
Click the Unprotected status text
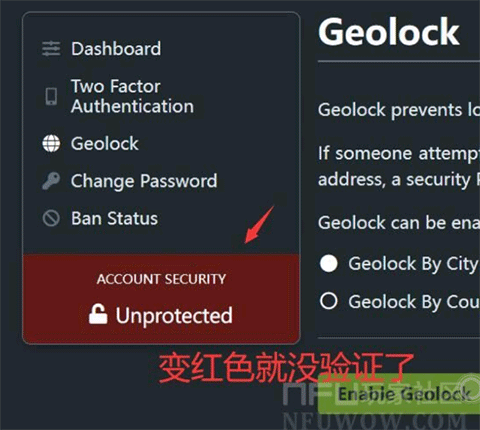174,315
